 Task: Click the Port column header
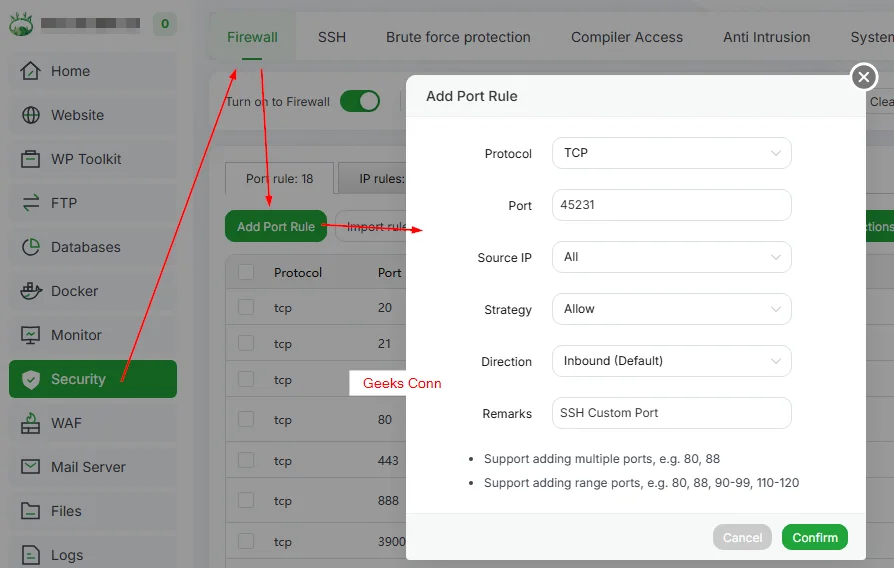[389, 273]
